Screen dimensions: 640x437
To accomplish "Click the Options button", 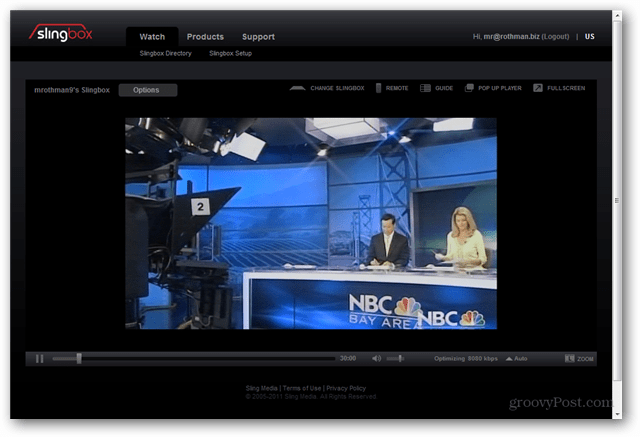I will coord(148,90).
